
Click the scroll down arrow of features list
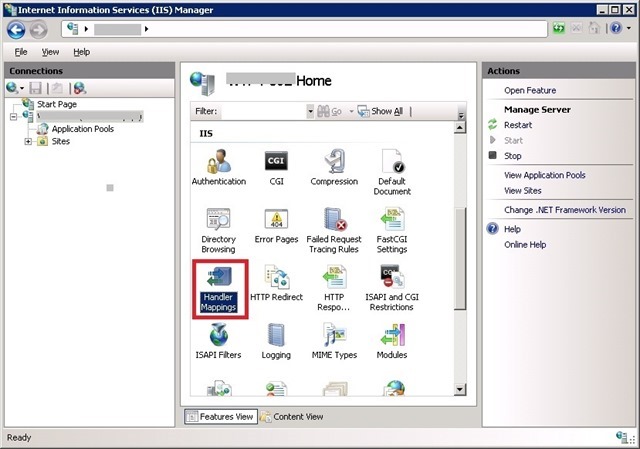click(460, 389)
